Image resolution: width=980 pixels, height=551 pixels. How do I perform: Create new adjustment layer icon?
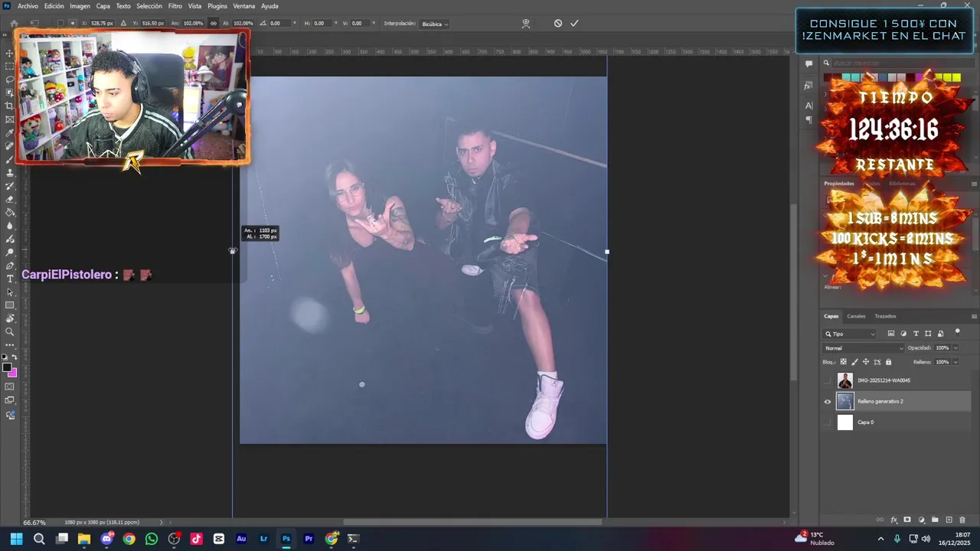(x=922, y=520)
